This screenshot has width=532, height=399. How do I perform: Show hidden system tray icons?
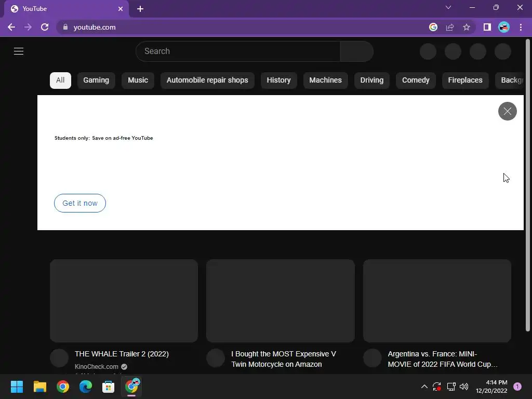(x=424, y=387)
